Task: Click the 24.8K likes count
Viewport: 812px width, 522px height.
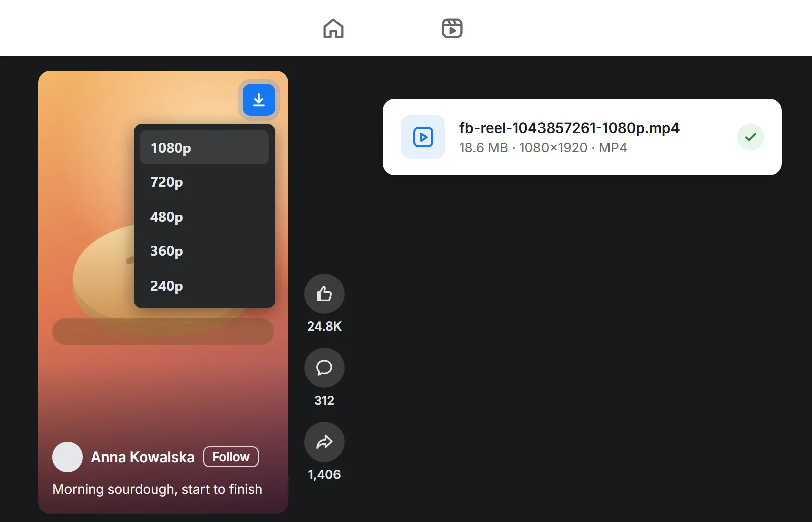Action: [324, 326]
